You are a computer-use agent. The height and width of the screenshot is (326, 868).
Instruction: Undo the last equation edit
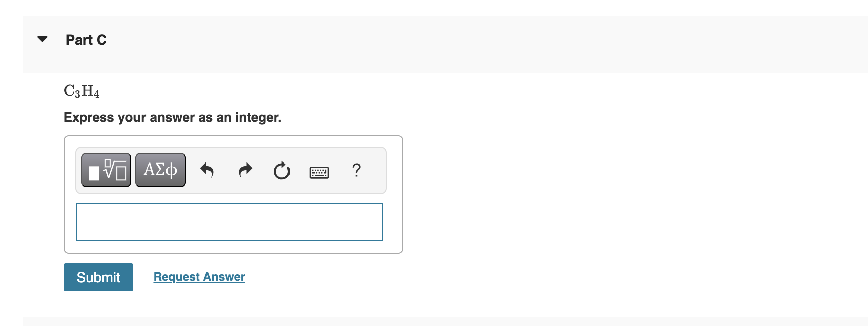[x=207, y=171]
